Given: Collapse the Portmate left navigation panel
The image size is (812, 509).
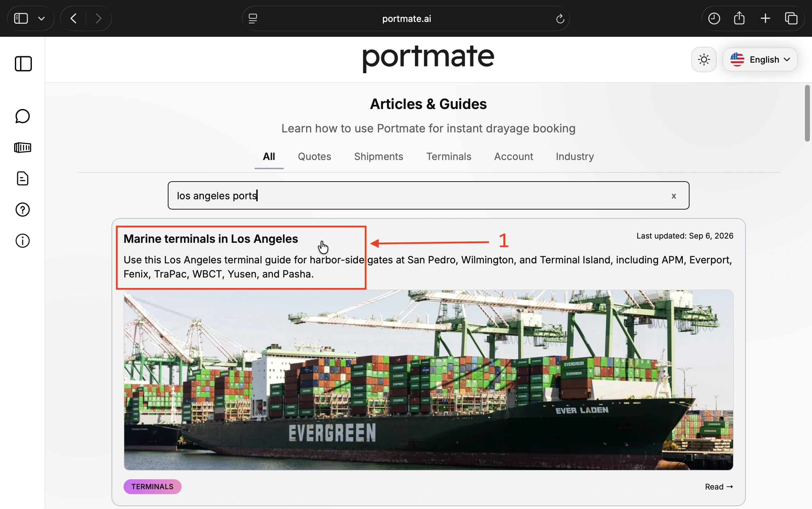Looking at the screenshot, I should [x=23, y=64].
